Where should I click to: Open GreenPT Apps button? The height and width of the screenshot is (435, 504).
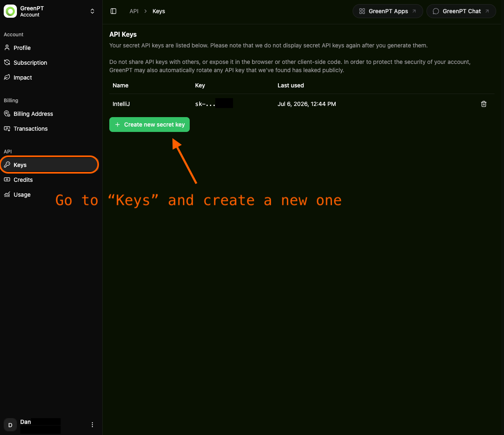click(388, 11)
